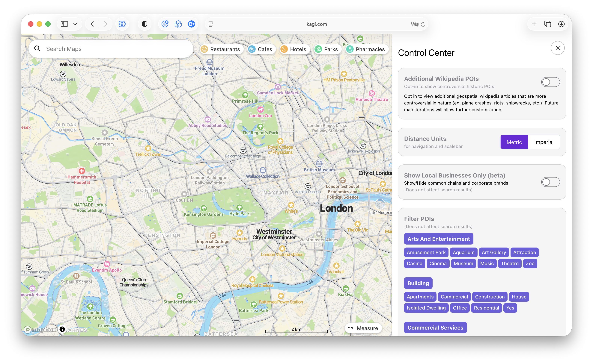Click the kagi.com address field
Viewport: 593px width, 364px height.
317,24
